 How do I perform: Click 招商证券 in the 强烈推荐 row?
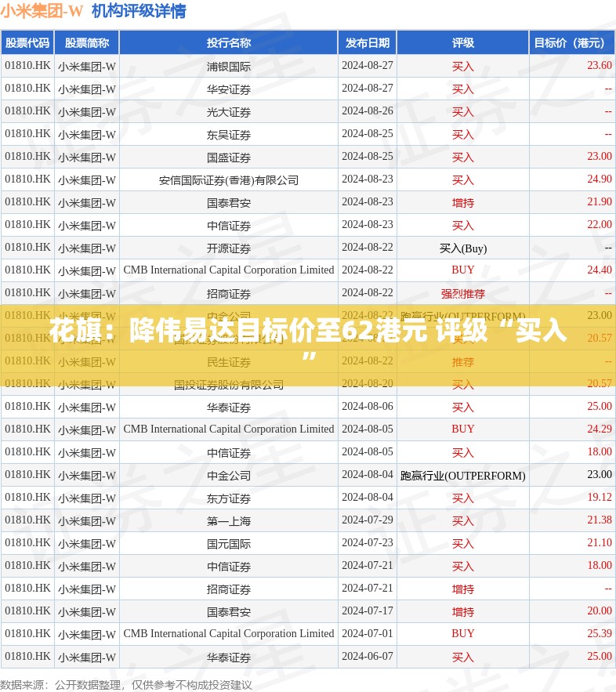pos(229,293)
